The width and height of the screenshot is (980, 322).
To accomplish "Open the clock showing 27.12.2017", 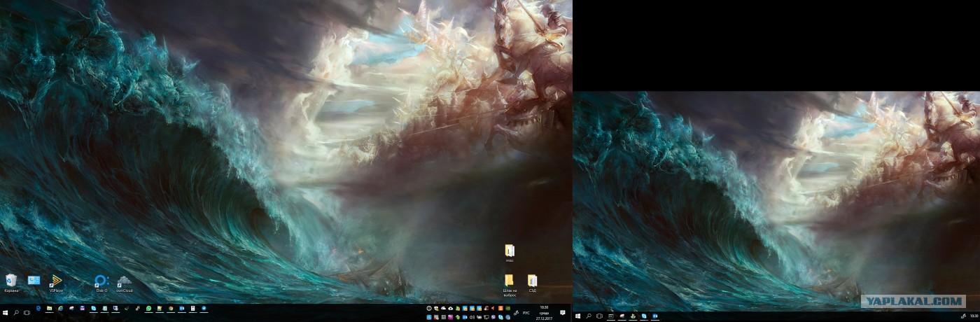I will (545, 313).
